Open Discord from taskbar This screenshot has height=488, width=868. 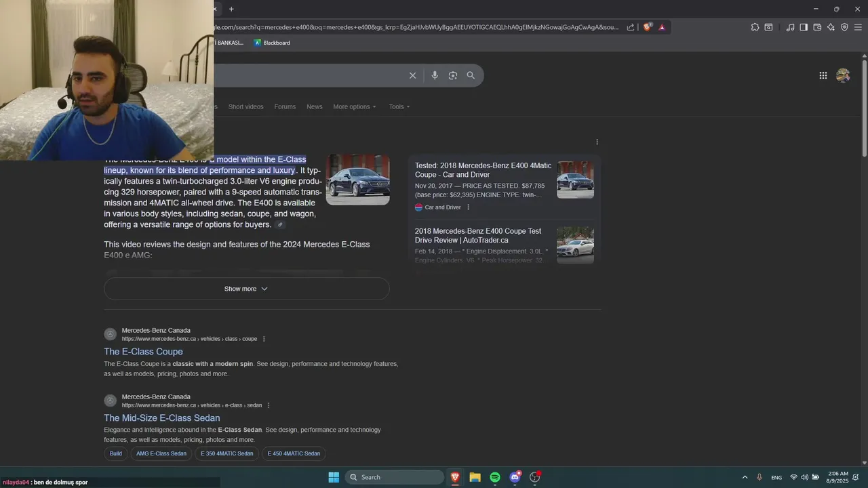click(x=515, y=477)
